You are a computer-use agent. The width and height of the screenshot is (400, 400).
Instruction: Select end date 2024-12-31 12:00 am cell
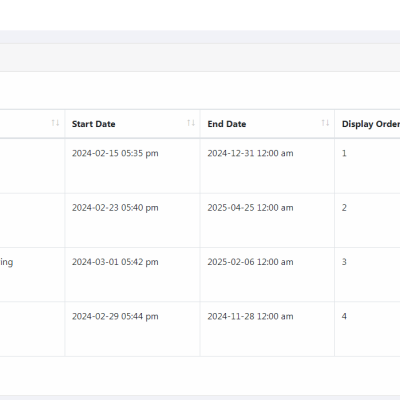tap(250, 153)
